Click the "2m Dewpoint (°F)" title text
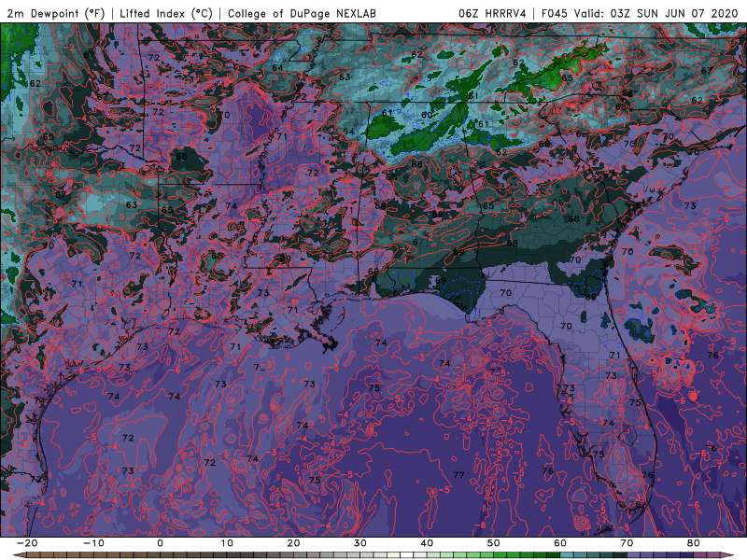Screen dimensions: 747x560 56,13
